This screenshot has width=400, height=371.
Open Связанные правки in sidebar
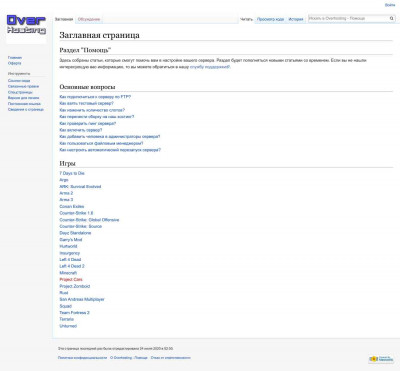point(23,86)
